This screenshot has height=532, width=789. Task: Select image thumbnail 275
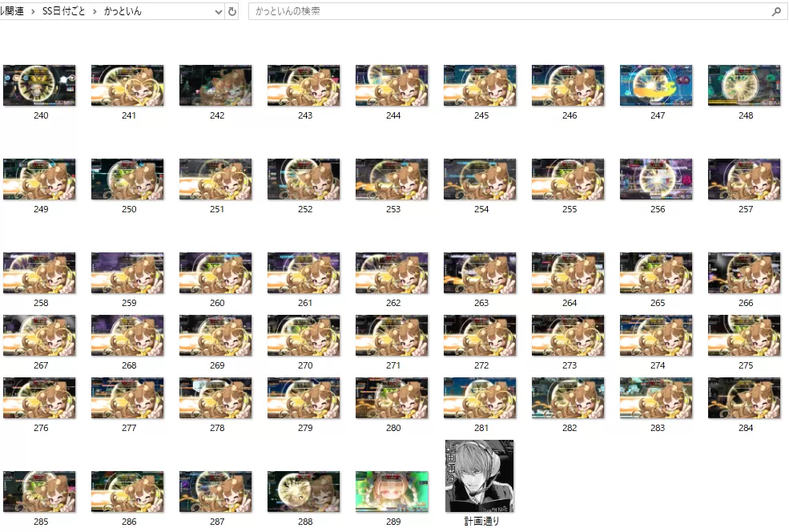(x=743, y=335)
